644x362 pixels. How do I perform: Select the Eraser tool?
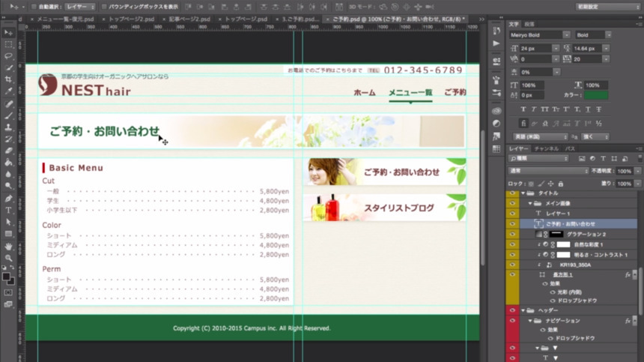click(8, 151)
